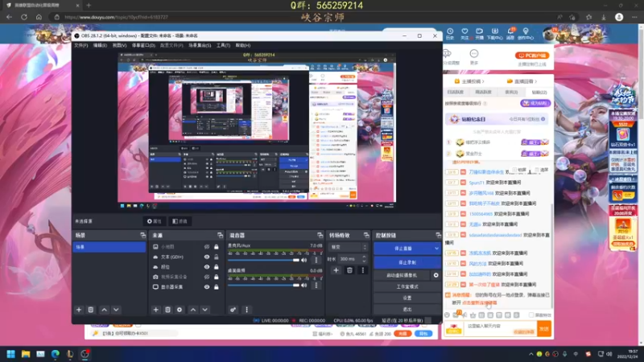Remove selected source with Sources trash icon
The width and height of the screenshot is (644, 362).
coord(167,310)
